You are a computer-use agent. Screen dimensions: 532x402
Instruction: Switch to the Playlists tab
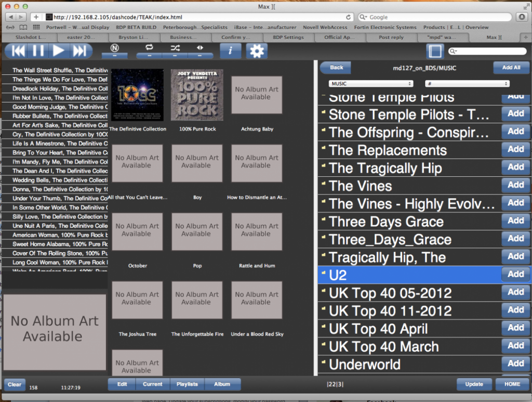(187, 384)
